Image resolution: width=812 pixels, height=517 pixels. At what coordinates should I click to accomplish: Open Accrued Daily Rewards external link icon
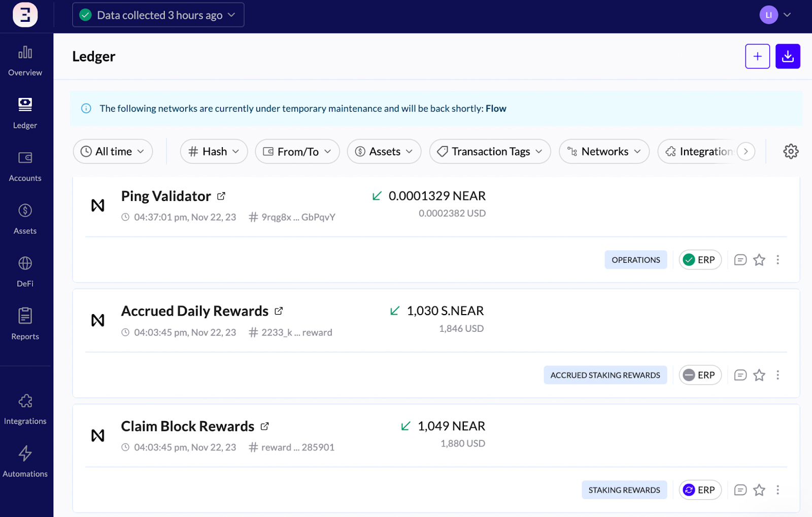[x=279, y=311]
